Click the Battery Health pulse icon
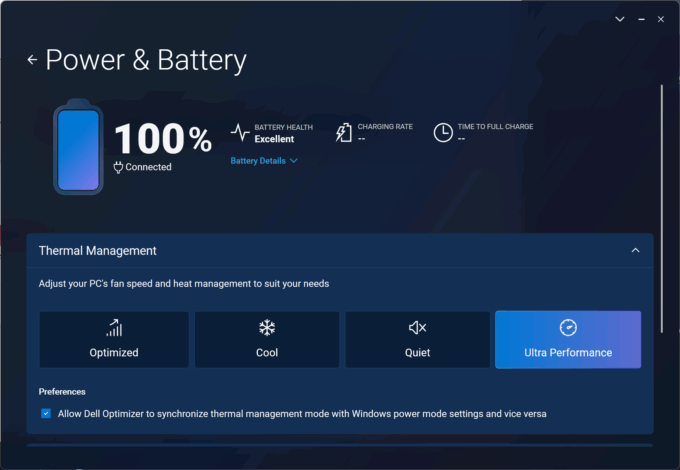 point(240,133)
